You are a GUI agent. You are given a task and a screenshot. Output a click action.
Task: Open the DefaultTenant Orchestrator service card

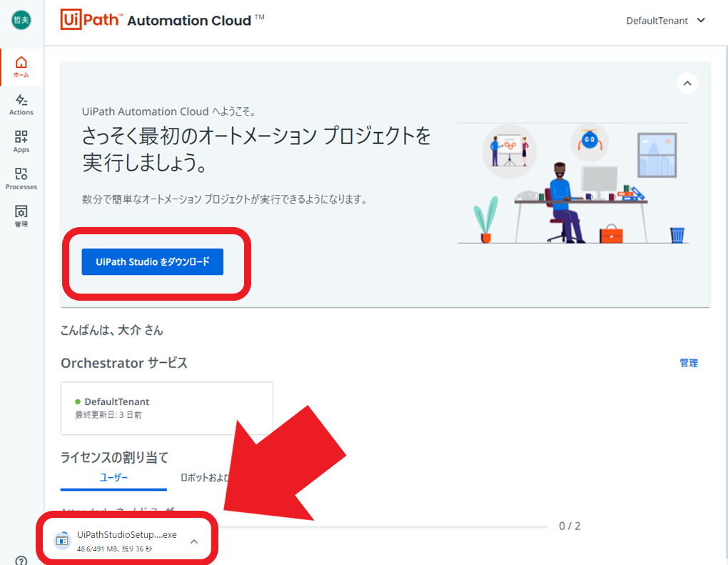coord(167,409)
